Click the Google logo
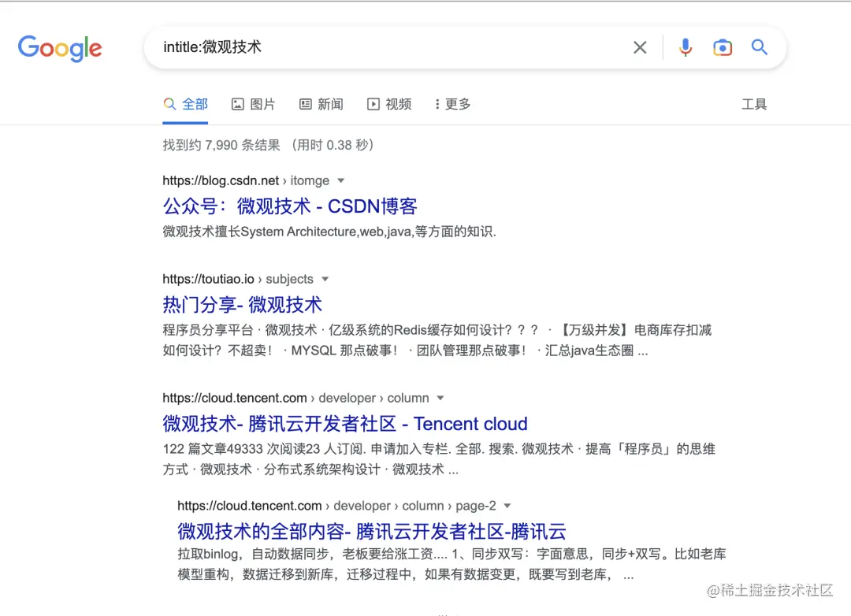 tap(60, 49)
